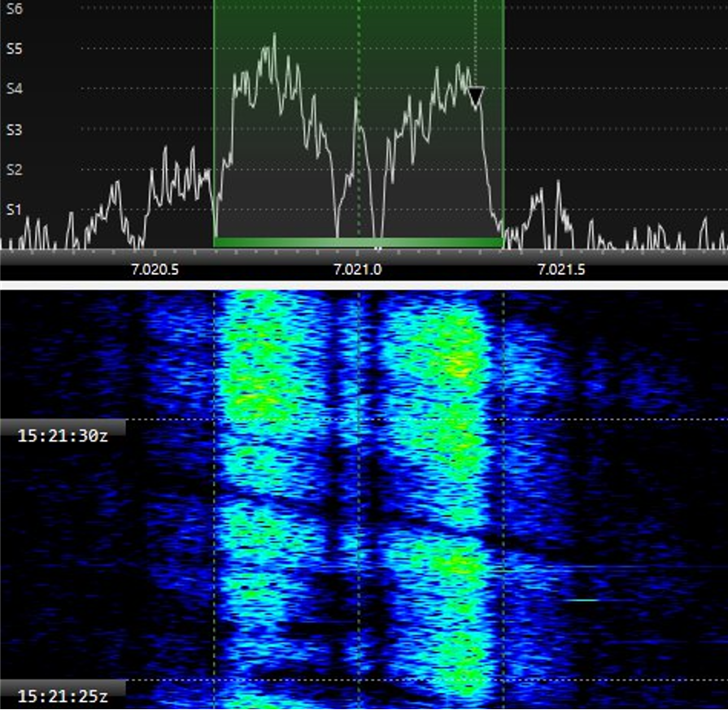This screenshot has width=728, height=710.
Task: Select the 7.021.5 frequency scale label
Action: 560,270
